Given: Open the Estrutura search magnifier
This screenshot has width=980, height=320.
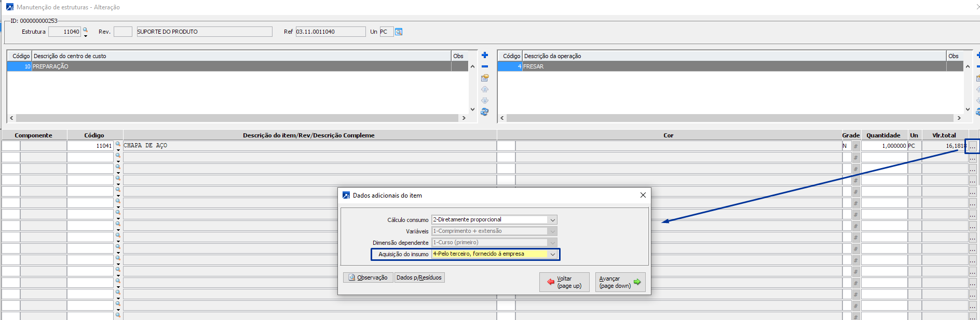Looking at the screenshot, I should pos(86,30).
